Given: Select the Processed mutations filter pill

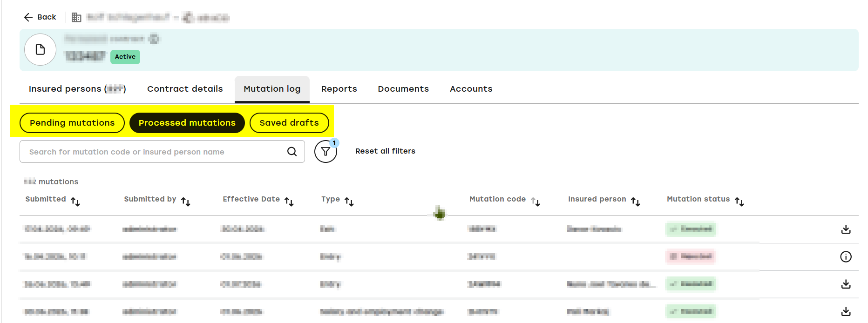Looking at the screenshot, I should pyautogui.click(x=187, y=123).
